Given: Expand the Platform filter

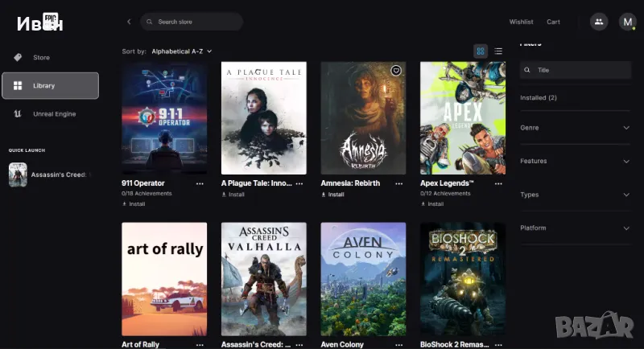Looking at the screenshot, I should [575, 228].
